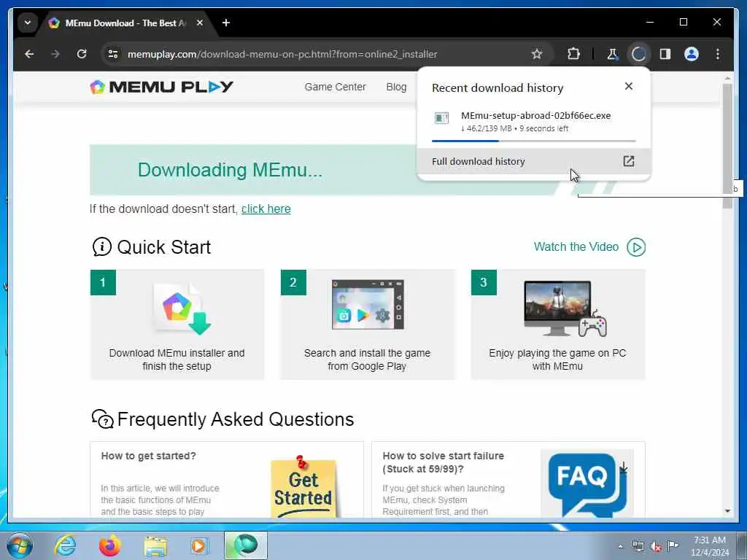Open Windows Media Player from taskbar

point(200,545)
